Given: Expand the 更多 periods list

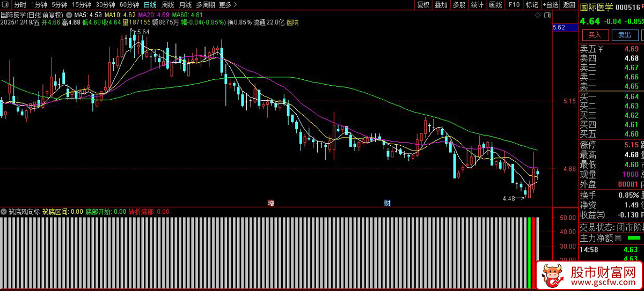Looking at the screenshot, I should click(x=228, y=5).
